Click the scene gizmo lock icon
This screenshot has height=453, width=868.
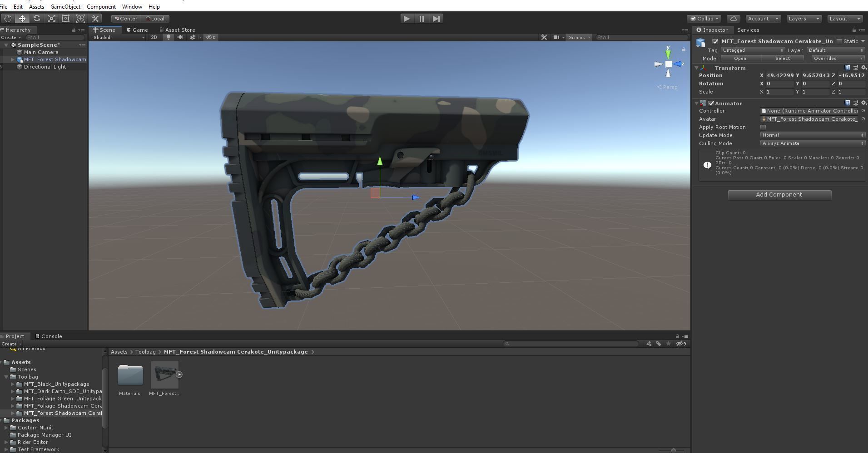[684, 49]
